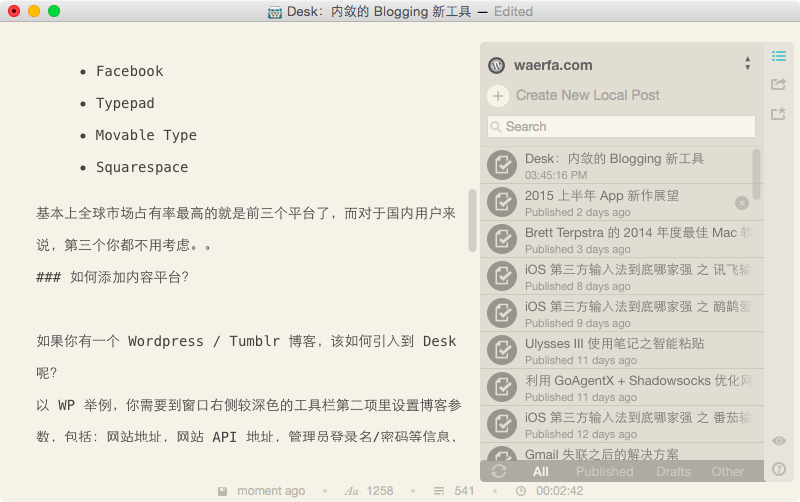
Task: Click the Search posts field
Action: point(621,127)
